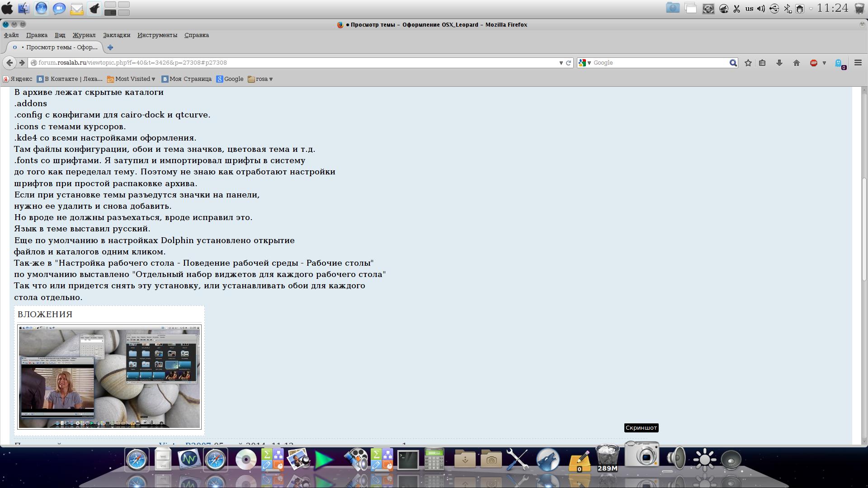Screen dimensions: 868x488
Task: Open the attached screenshot thumbnail
Action: (x=109, y=377)
